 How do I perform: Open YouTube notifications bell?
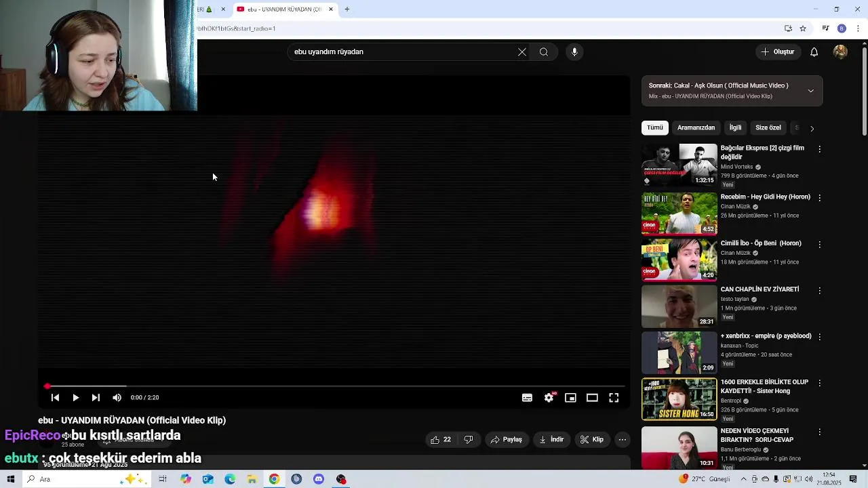click(x=814, y=52)
